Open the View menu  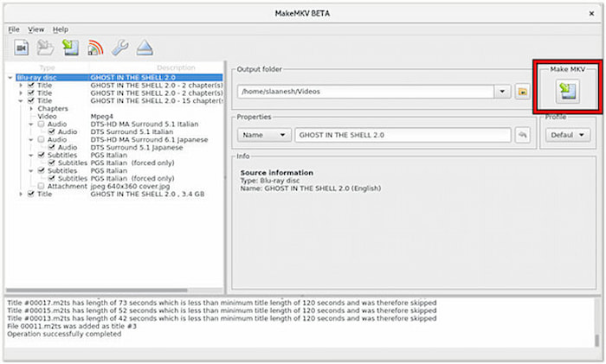[36, 29]
